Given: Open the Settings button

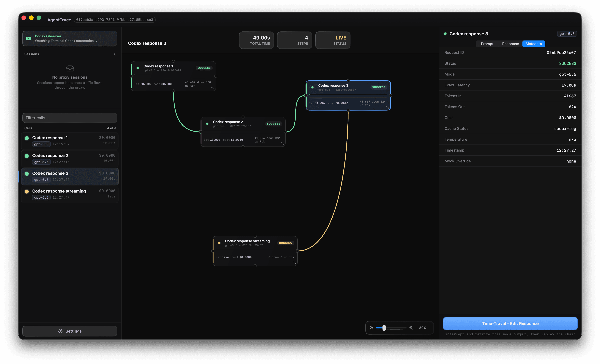Looking at the screenshot, I should [x=70, y=331].
